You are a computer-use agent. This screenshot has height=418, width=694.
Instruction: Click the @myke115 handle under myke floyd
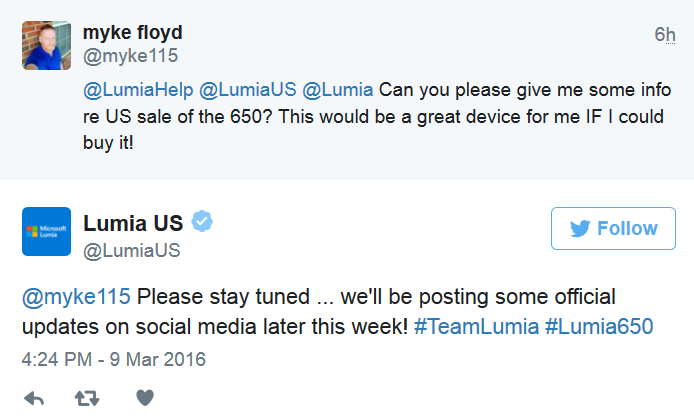[129, 56]
